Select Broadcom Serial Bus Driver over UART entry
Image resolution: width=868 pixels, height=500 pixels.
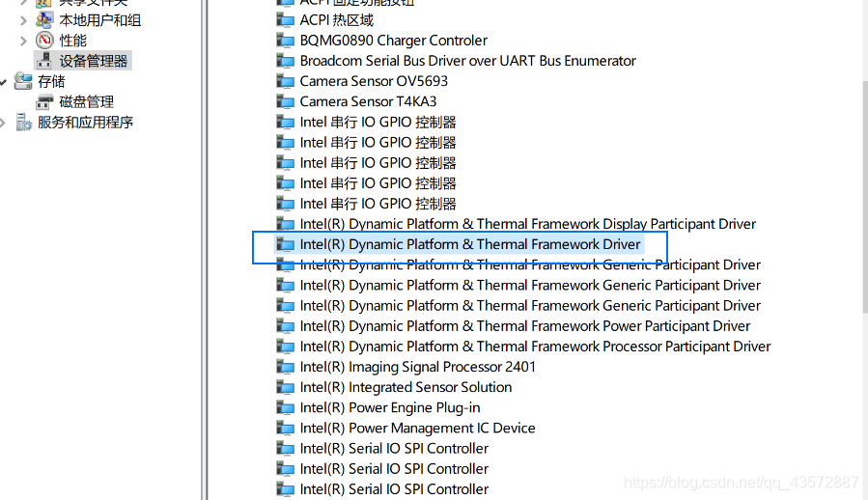point(467,61)
